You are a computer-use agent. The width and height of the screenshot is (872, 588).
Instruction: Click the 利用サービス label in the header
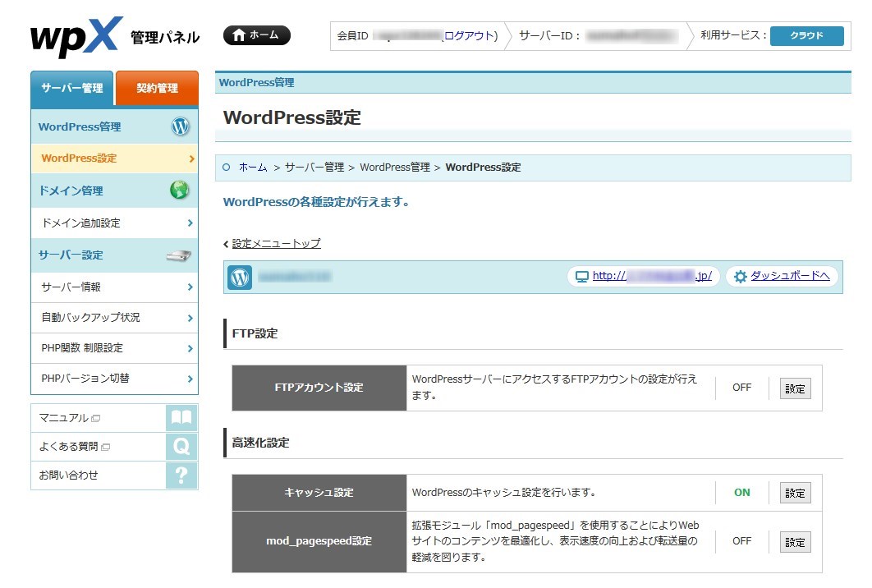(733, 35)
